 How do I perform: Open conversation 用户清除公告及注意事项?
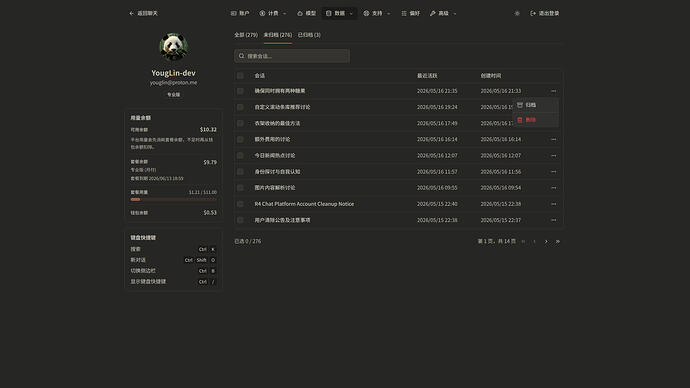click(x=283, y=220)
